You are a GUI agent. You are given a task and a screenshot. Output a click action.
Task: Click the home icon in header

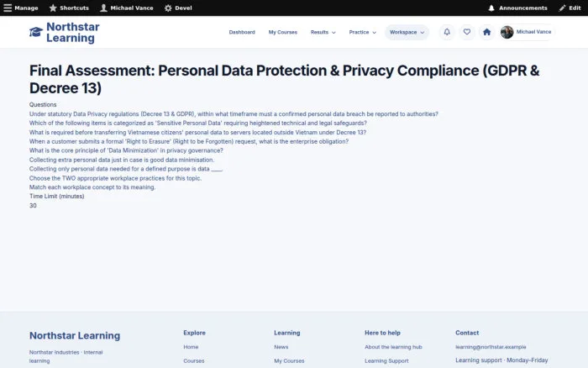tap(486, 32)
